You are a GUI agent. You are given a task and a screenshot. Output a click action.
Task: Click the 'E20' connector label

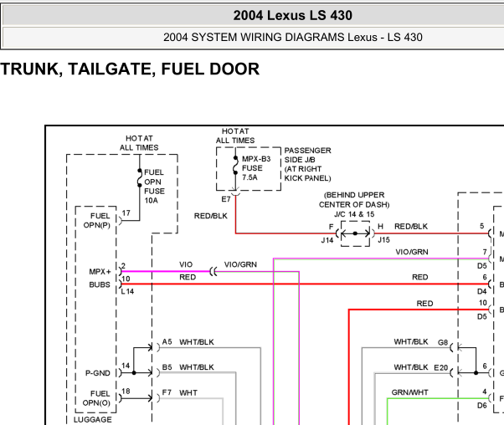click(440, 367)
